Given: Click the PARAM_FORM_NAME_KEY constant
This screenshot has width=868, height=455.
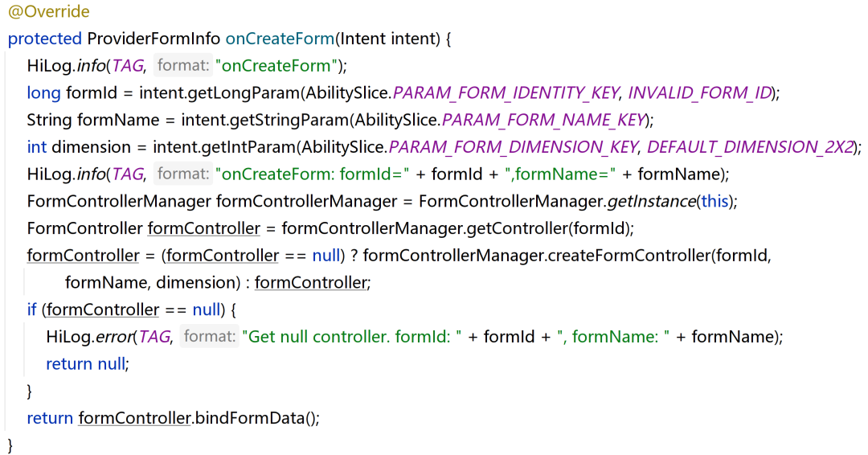Looking at the screenshot, I should pyautogui.click(x=544, y=120).
